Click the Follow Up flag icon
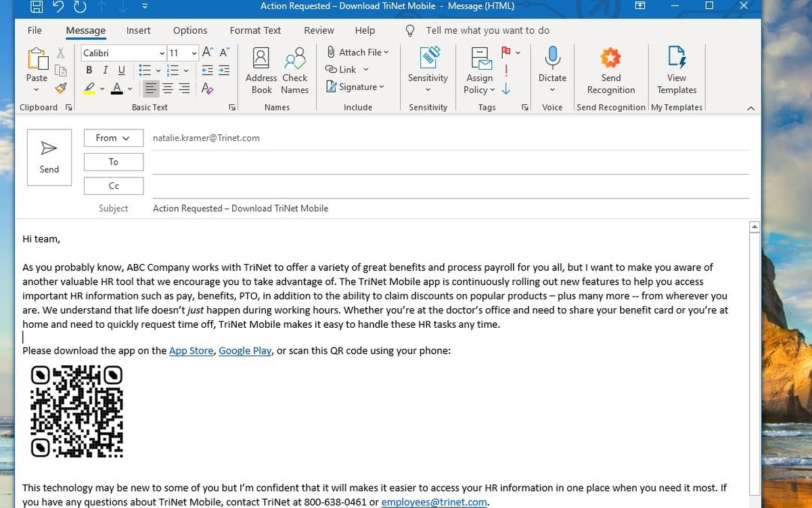Viewport: 812px width, 508px height. coord(506,51)
